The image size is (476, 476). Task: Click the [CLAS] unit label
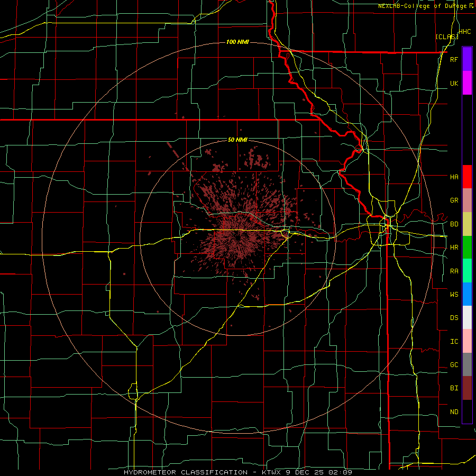pyautogui.click(x=447, y=36)
